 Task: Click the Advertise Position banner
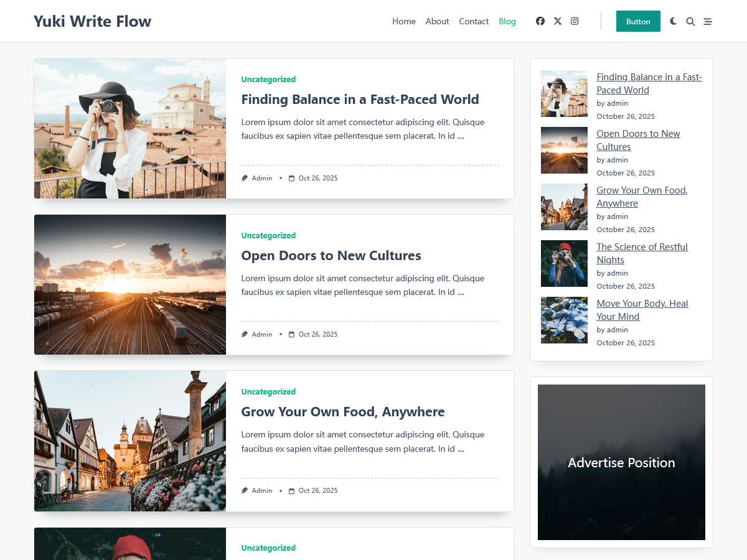click(x=621, y=462)
